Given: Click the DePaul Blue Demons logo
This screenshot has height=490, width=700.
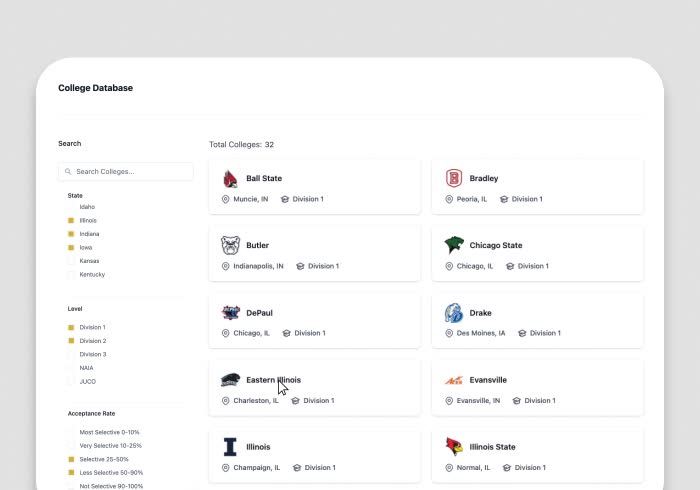Looking at the screenshot, I should (x=230, y=312).
